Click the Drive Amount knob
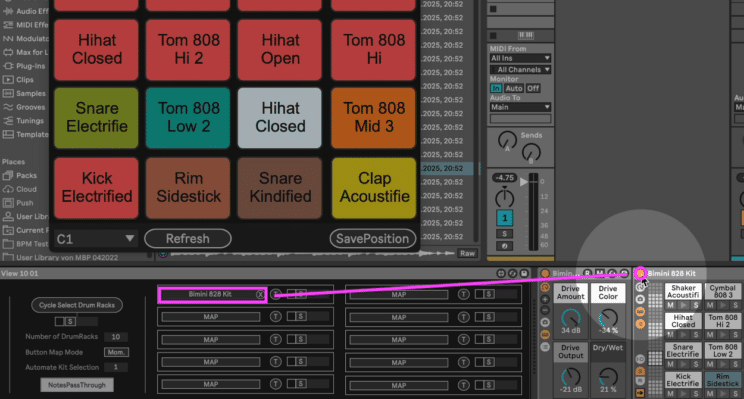744x399 pixels. [570, 318]
